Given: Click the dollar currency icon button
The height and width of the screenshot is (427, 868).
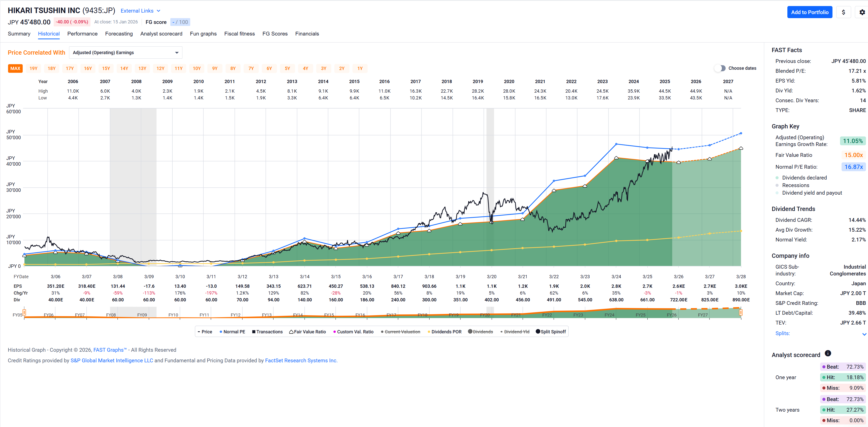Looking at the screenshot, I should point(843,12).
